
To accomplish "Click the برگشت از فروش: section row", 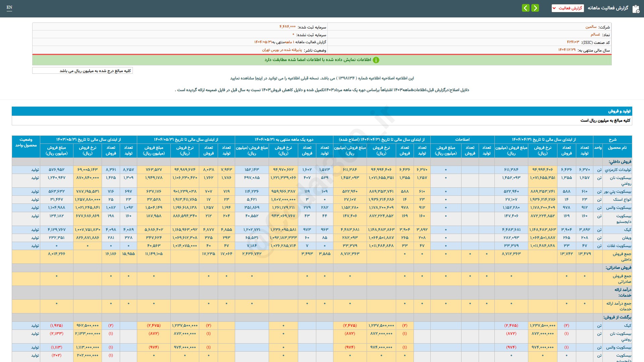I will [x=322, y=317].
